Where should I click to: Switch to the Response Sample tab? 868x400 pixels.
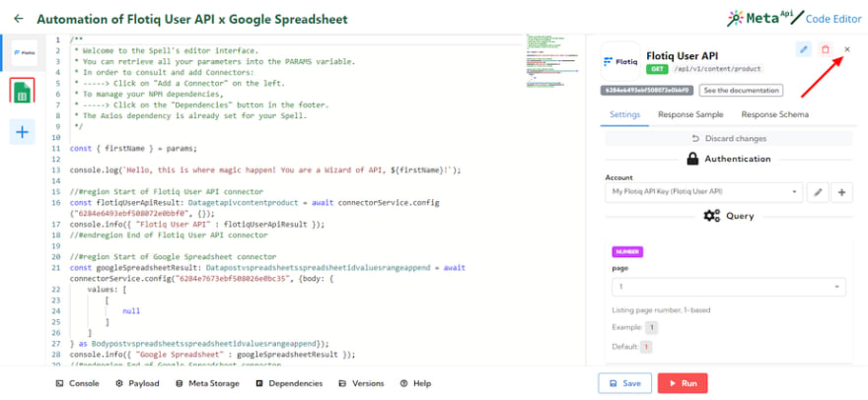pyautogui.click(x=690, y=114)
